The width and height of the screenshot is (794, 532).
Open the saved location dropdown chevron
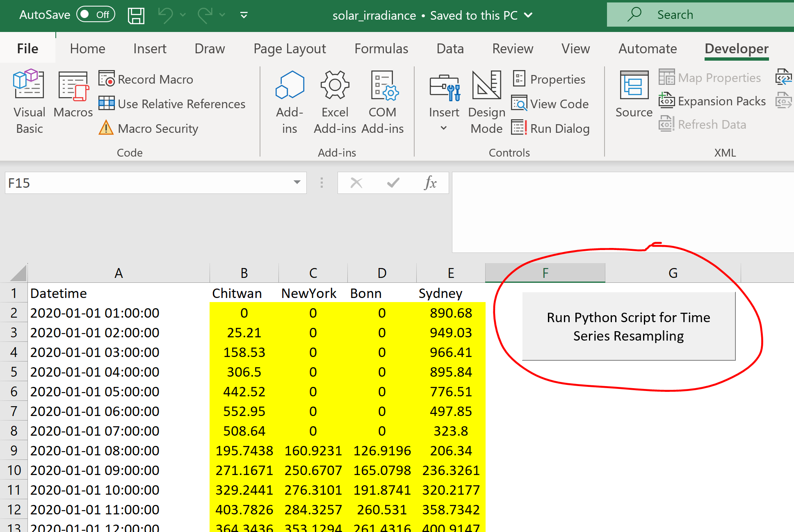click(528, 16)
